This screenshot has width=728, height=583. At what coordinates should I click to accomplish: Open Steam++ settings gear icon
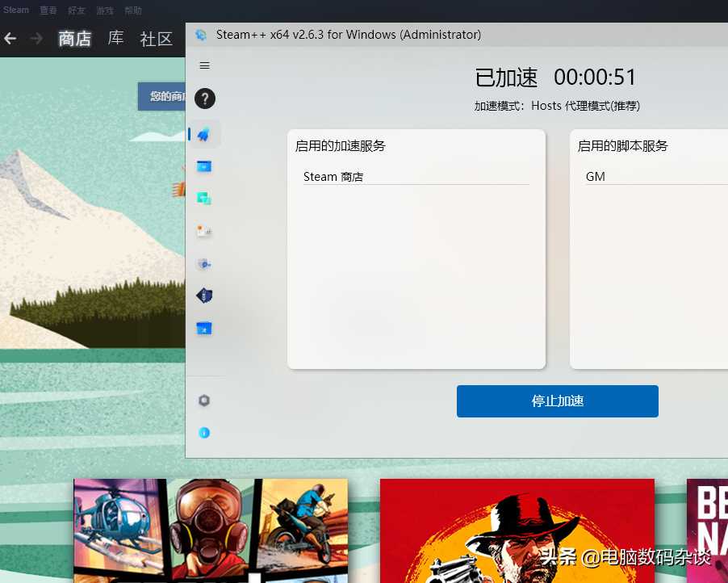click(204, 401)
